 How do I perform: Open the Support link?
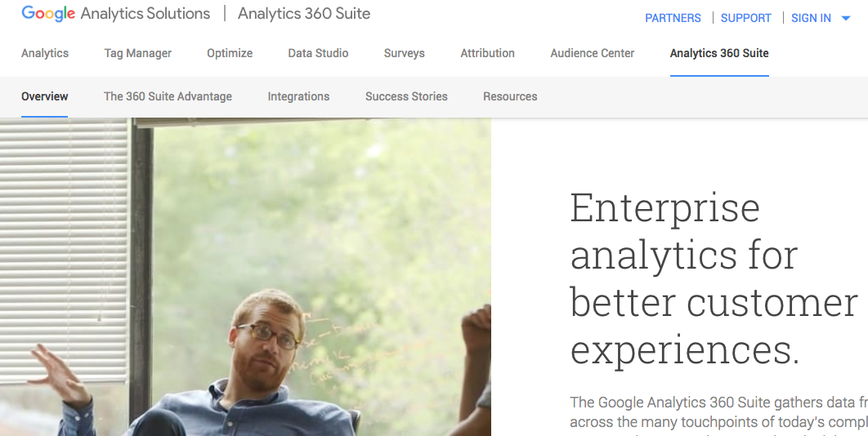coord(745,18)
